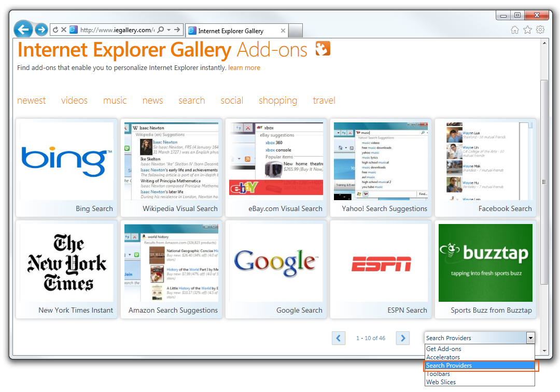Click the Refresh icon in address bar
Screen dimensions: 560x392
click(x=55, y=30)
